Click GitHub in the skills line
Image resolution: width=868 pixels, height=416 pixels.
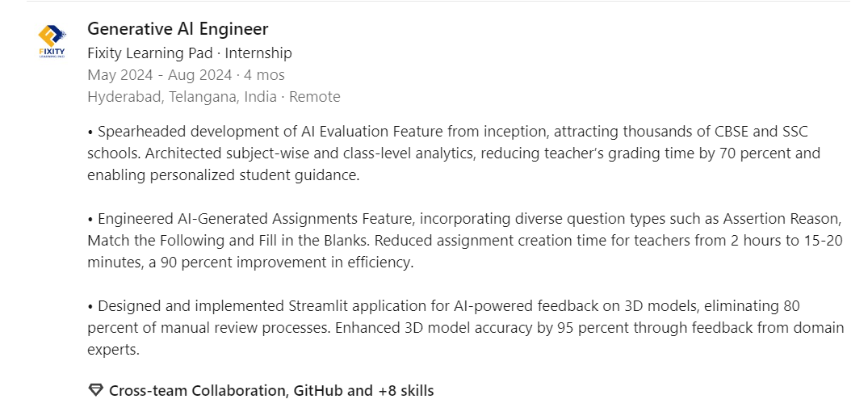[x=318, y=391]
